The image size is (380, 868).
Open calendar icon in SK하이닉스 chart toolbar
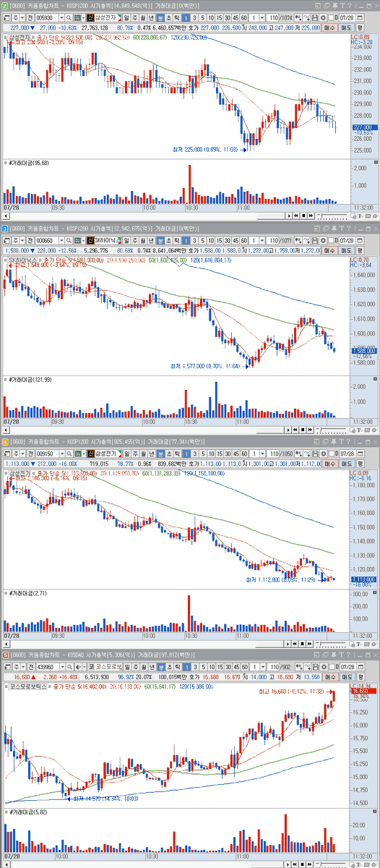[x=360, y=240]
